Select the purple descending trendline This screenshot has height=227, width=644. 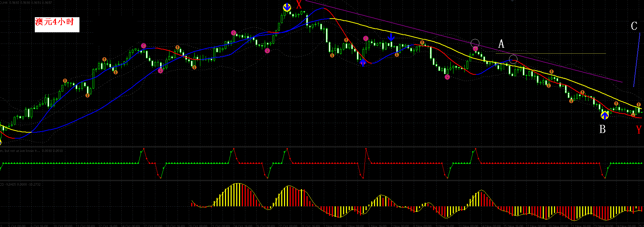464,41
